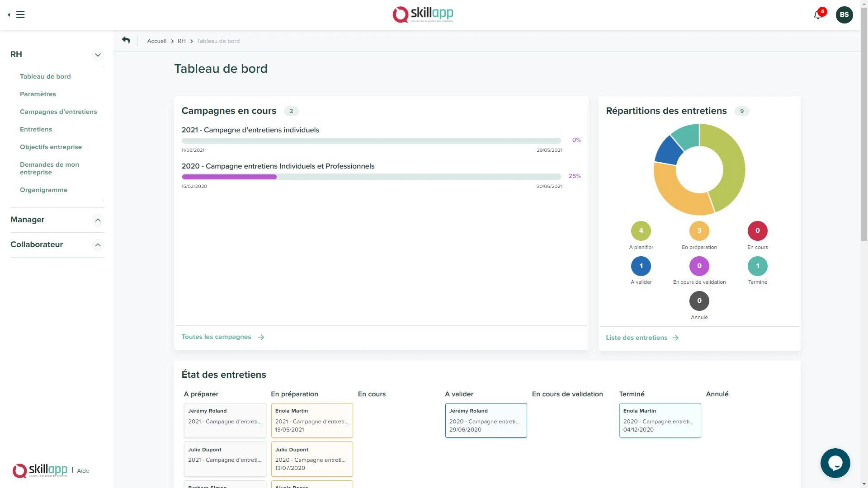Viewport: 868px width, 488px height.
Task: Click the 11/05/2021 start date
Action: pos(193,150)
